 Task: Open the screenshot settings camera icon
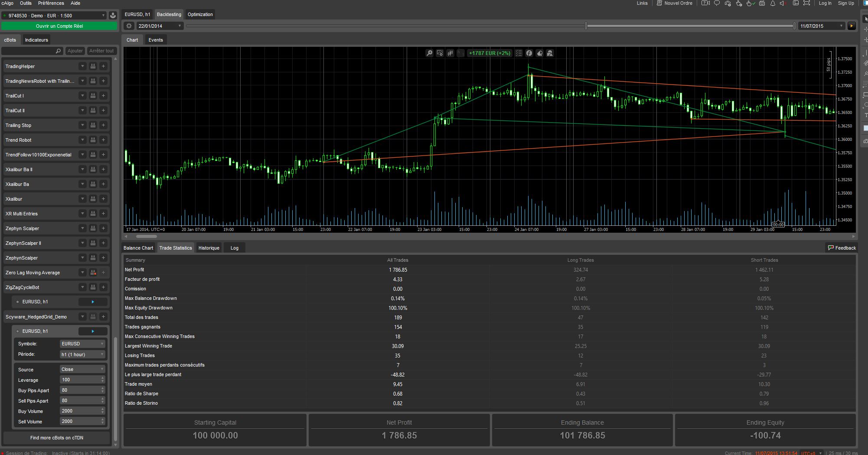click(x=728, y=3)
